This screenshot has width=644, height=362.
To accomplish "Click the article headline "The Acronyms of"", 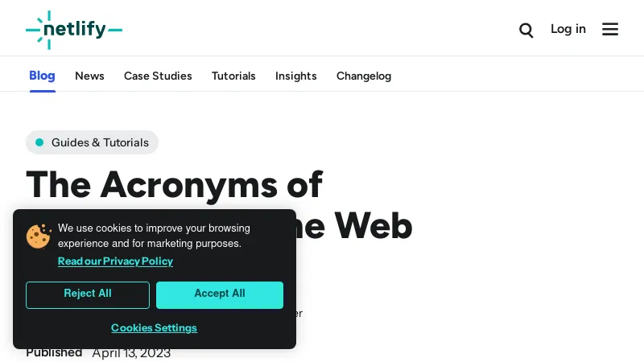I will 174,184.
